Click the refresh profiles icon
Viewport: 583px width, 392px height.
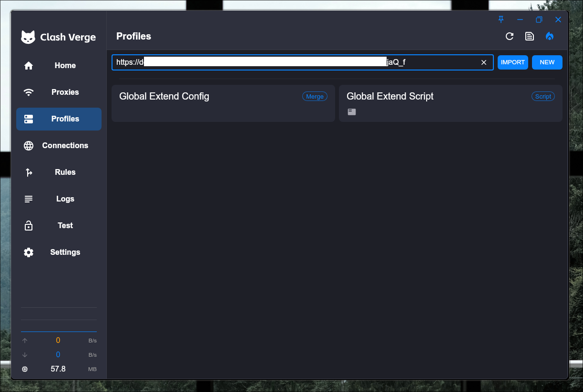(x=510, y=36)
